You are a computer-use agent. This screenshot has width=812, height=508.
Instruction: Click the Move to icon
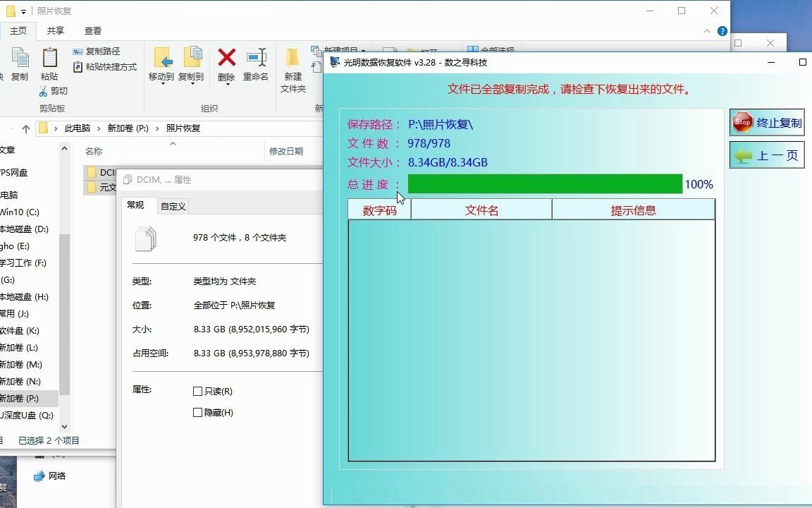click(x=162, y=58)
